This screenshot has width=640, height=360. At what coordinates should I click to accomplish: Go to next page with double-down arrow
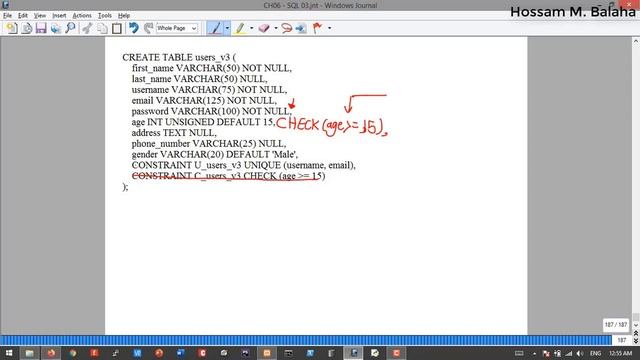pos(636,341)
